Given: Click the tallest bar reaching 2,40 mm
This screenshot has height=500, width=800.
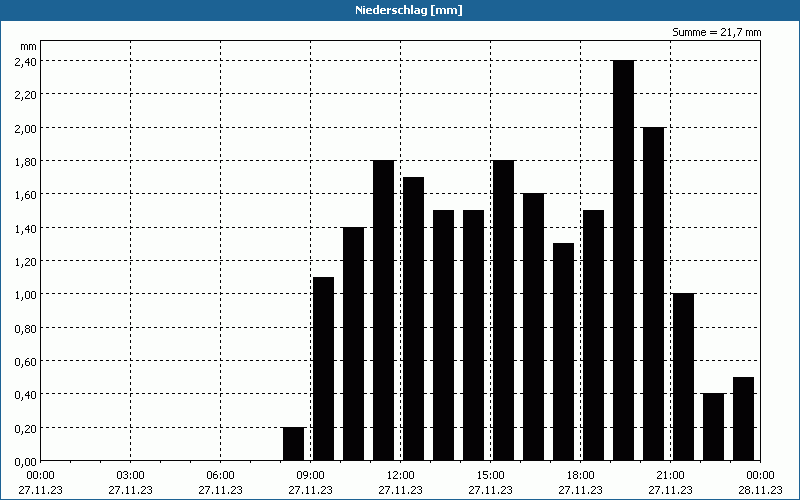Looking at the screenshot, I should (x=623, y=260).
